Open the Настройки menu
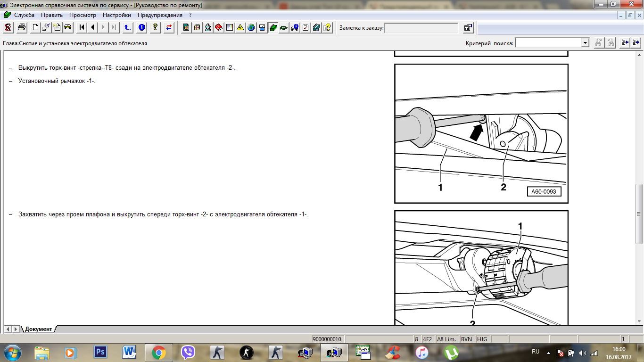 116,15
